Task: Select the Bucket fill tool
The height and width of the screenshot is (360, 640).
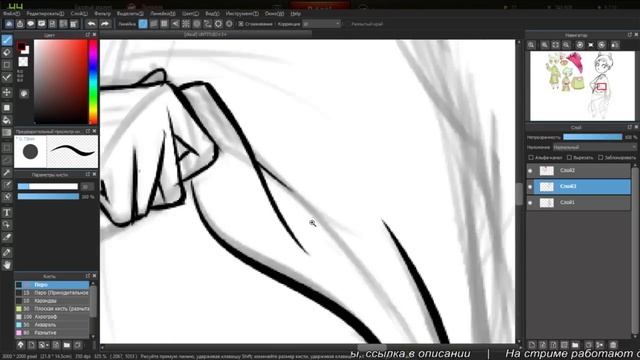Action: pyautogui.click(x=7, y=120)
